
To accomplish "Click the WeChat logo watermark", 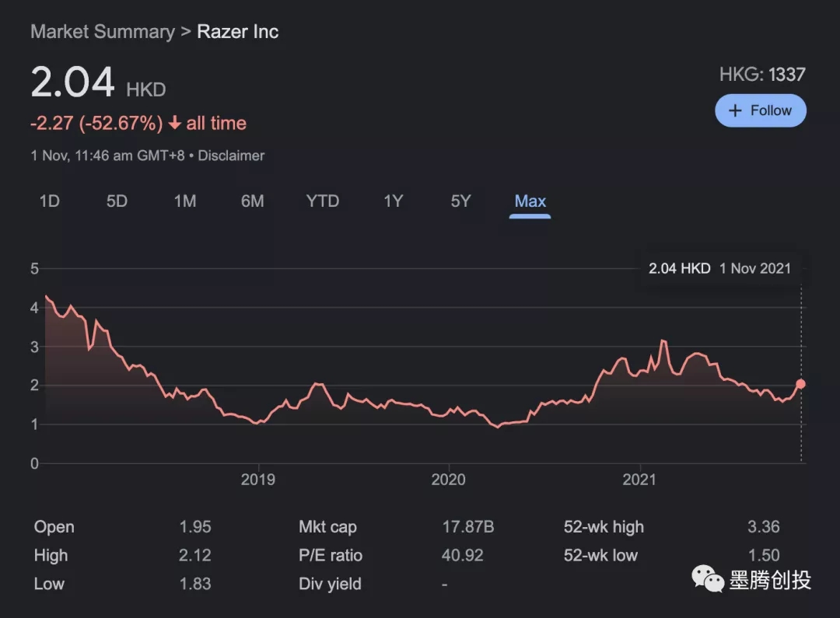I will pos(707,579).
